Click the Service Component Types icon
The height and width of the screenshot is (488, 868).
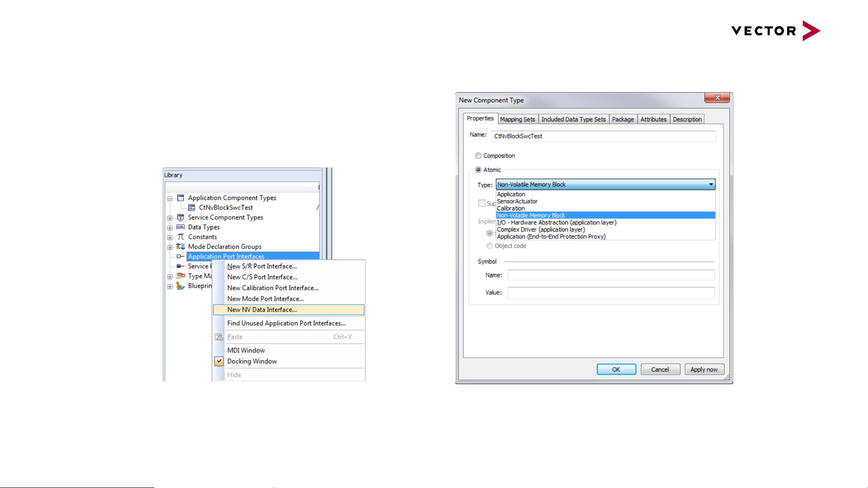pos(181,218)
